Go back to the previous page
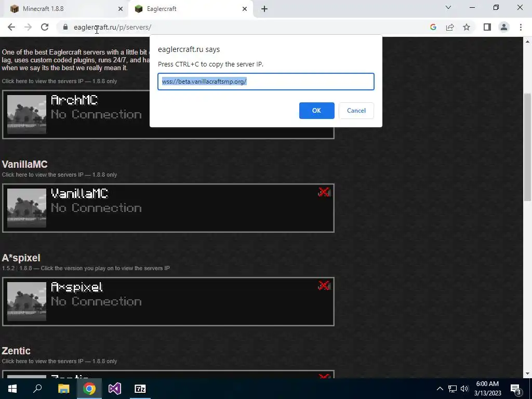 pos(11,27)
